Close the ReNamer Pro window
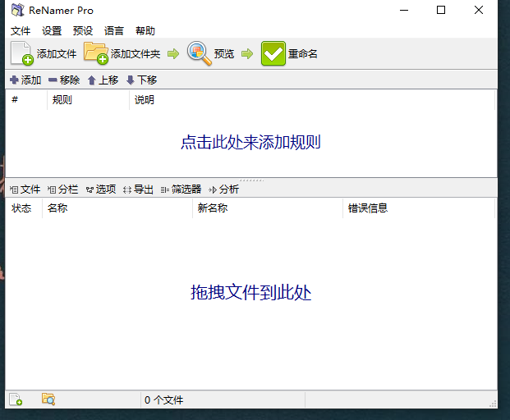 click(479, 10)
